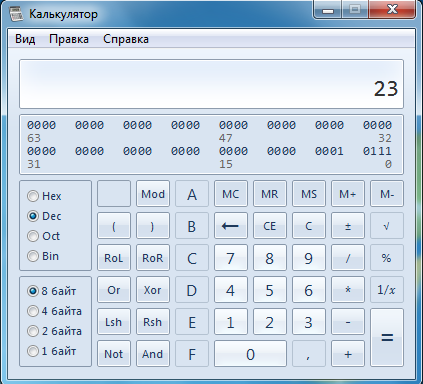Viewport: 423px width, 384px height.
Task: Select the Dec radio button
Action: click(44, 216)
